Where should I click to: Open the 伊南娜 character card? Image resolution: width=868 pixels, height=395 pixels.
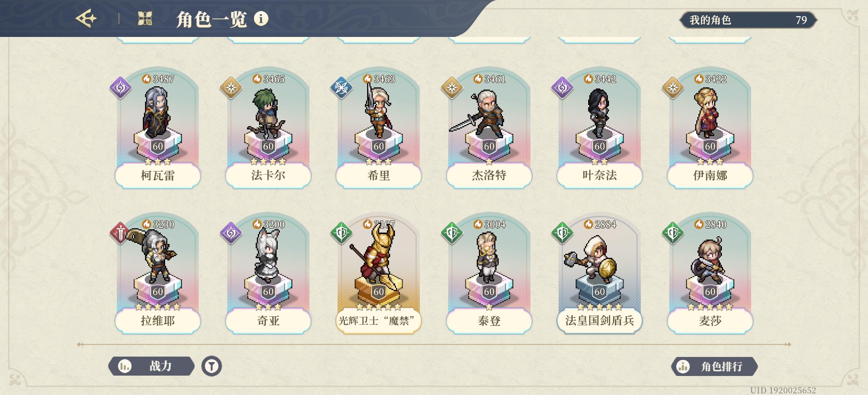coord(710,129)
